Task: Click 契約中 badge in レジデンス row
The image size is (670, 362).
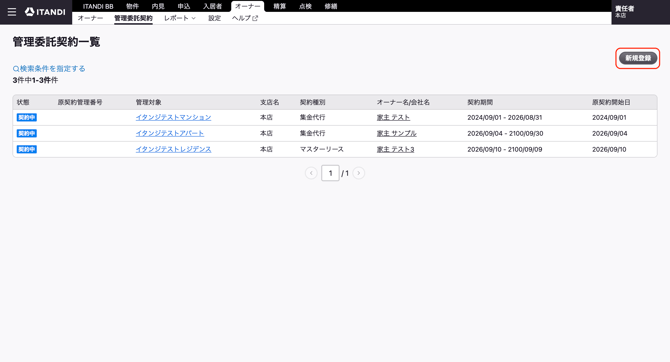Action: pyautogui.click(x=26, y=149)
